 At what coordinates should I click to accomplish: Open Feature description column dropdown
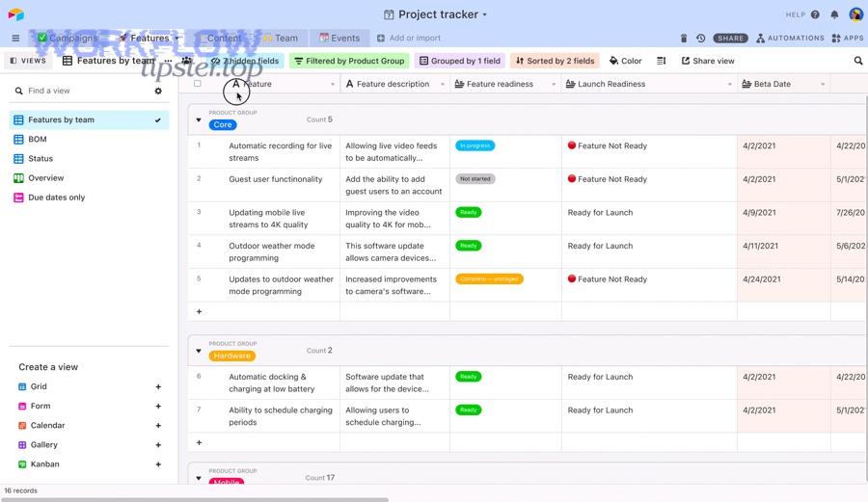[443, 85]
